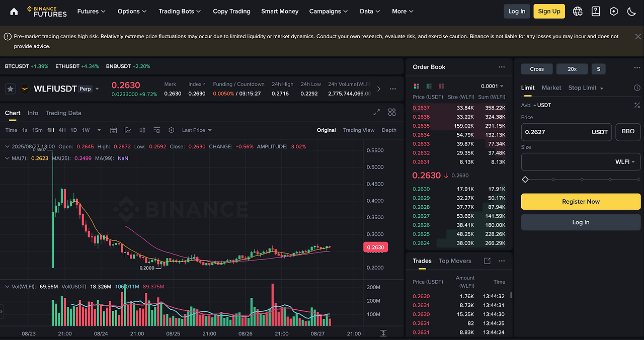The height and width of the screenshot is (340, 644).
Task: Open the hexagon preferences icon in header
Action: (x=614, y=11)
